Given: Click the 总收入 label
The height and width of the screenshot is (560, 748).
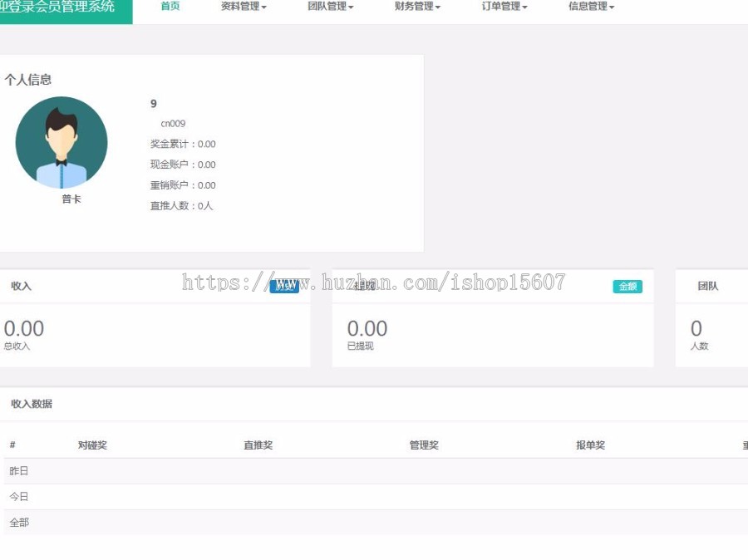Looking at the screenshot, I should coord(17,346).
